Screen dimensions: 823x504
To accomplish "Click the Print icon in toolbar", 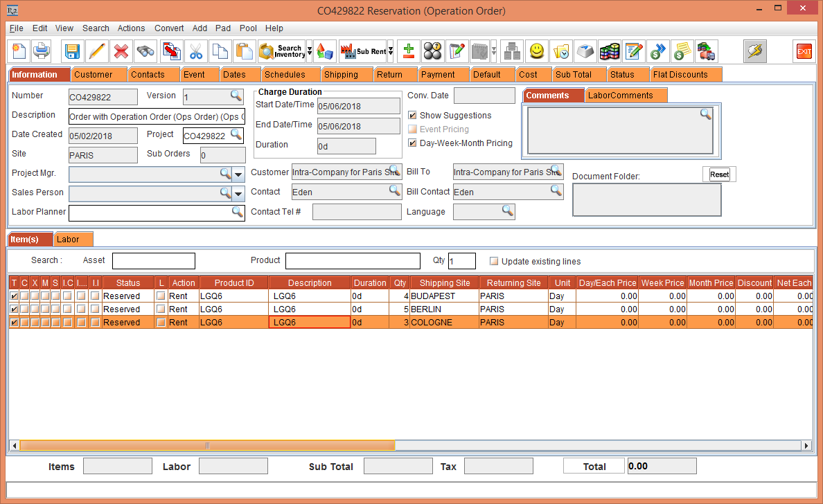I will (42, 51).
